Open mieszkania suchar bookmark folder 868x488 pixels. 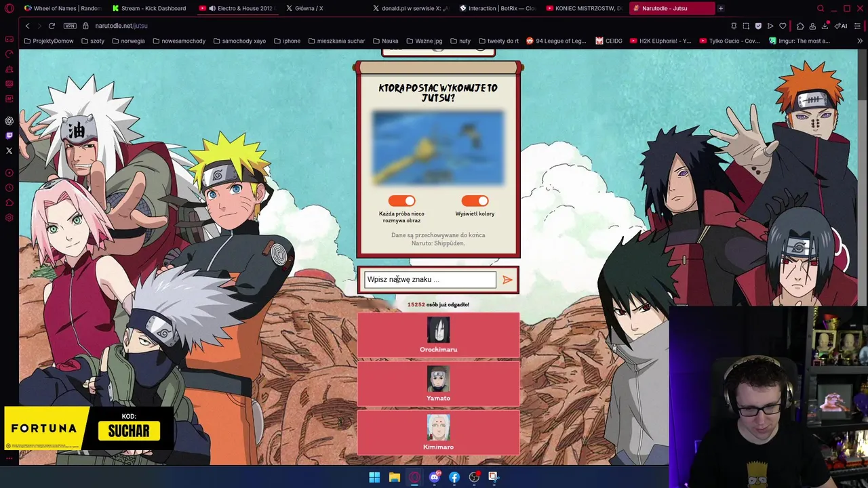tap(336, 41)
